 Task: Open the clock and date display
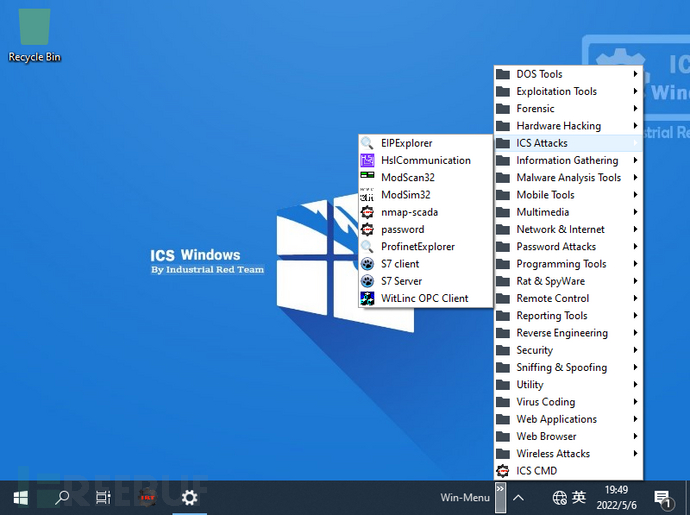[616, 497]
